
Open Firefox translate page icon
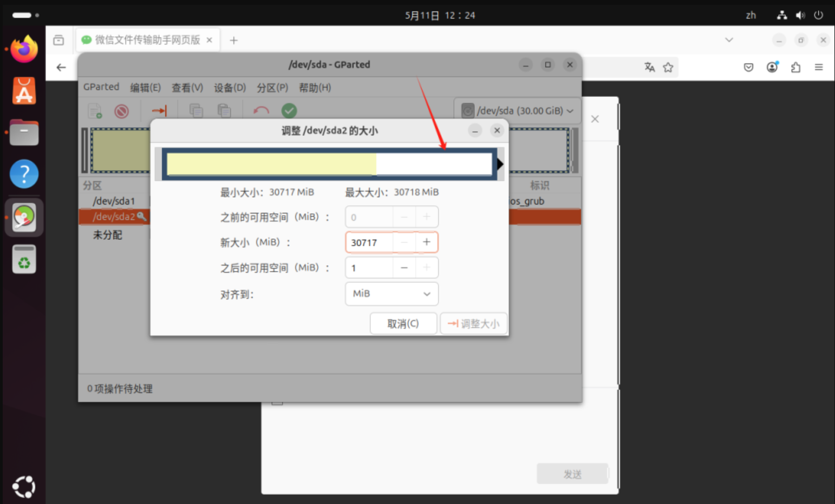(x=649, y=67)
